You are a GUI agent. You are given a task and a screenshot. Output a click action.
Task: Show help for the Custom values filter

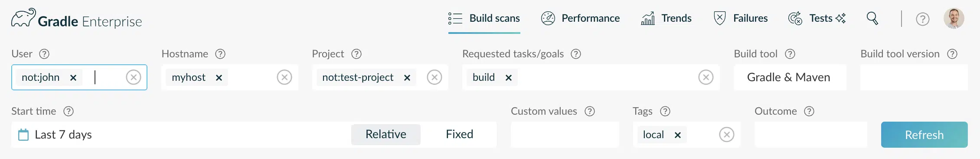tap(590, 111)
